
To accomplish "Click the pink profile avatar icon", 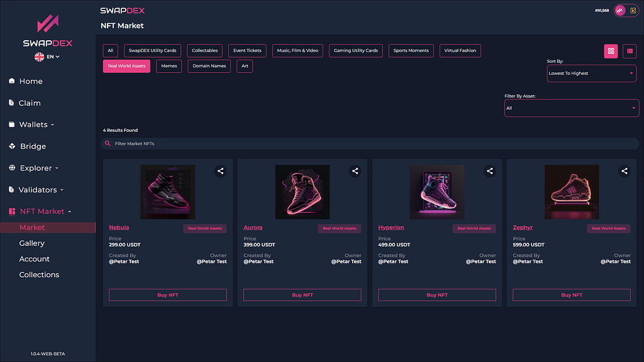I will tap(619, 10).
